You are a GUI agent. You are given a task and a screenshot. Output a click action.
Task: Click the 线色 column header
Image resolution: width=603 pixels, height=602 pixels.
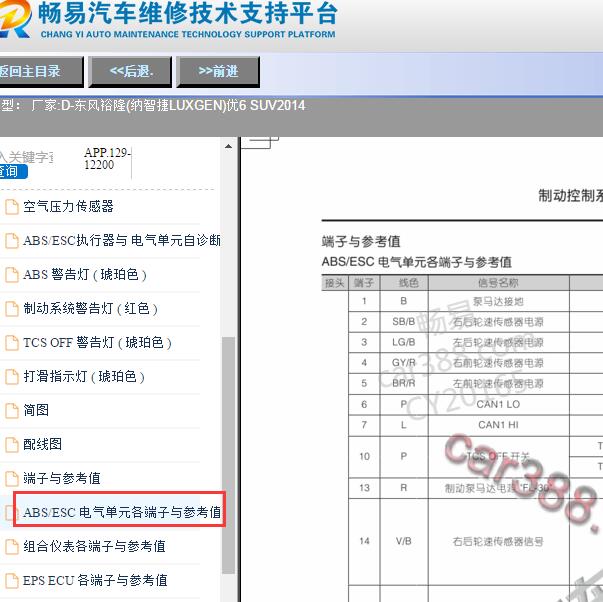[404, 283]
